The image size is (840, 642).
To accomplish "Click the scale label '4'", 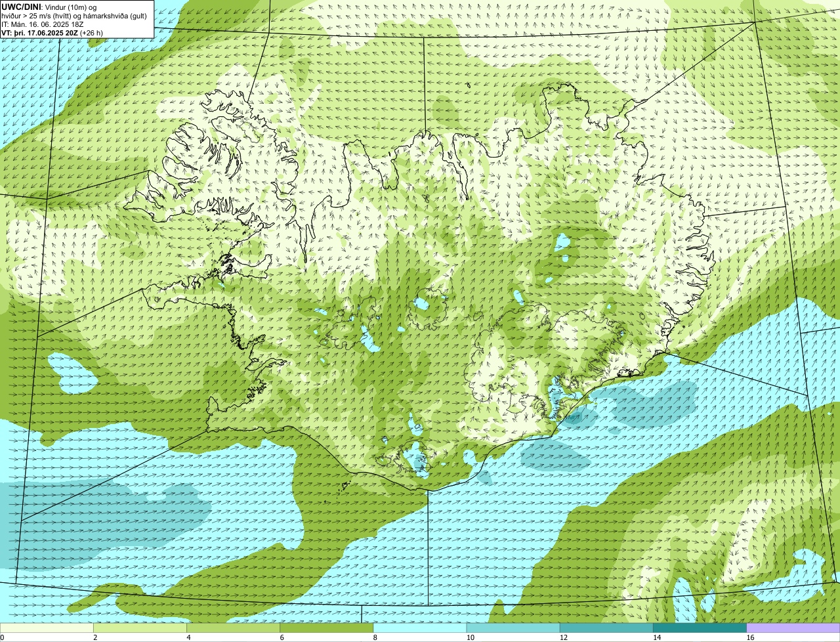I will (188, 637).
